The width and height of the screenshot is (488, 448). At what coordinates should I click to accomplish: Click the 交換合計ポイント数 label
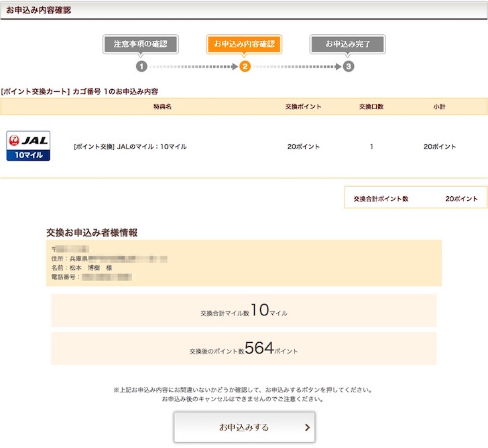click(x=381, y=199)
